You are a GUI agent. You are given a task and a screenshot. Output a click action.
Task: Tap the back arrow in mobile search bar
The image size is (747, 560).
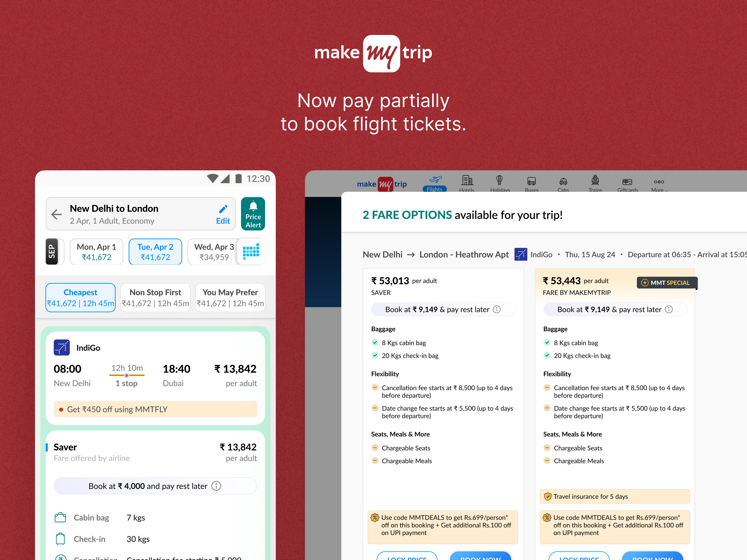click(x=56, y=214)
